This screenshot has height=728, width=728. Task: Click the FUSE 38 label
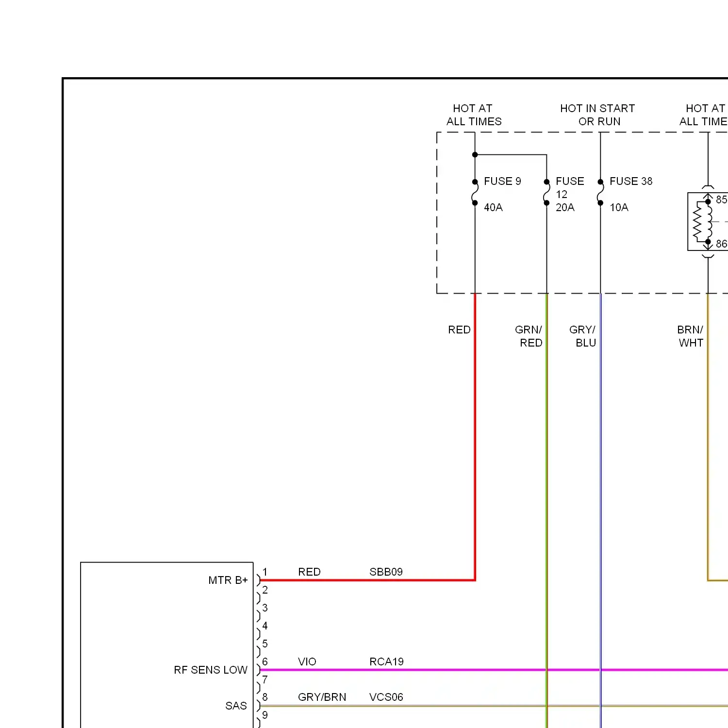point(631,181)
